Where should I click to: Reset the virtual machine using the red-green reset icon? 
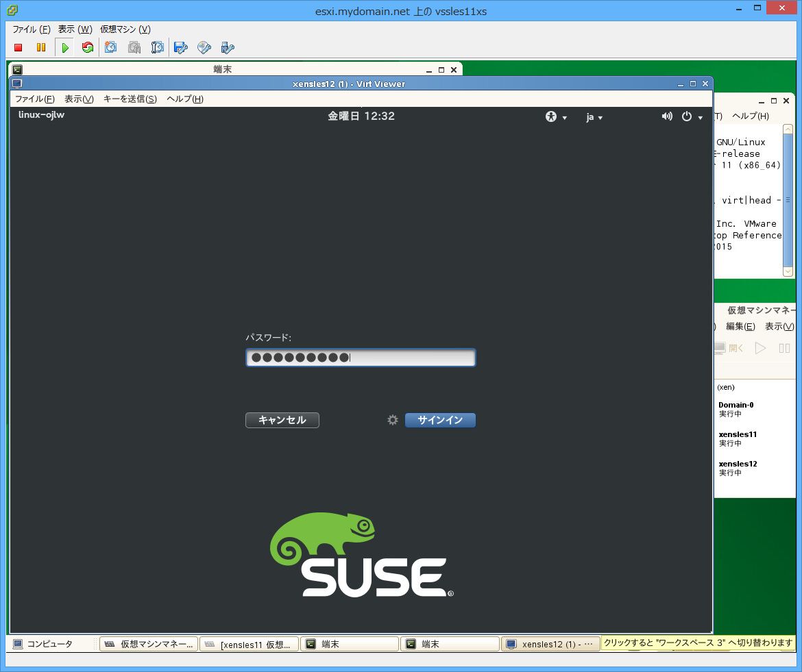click(88, 47)
